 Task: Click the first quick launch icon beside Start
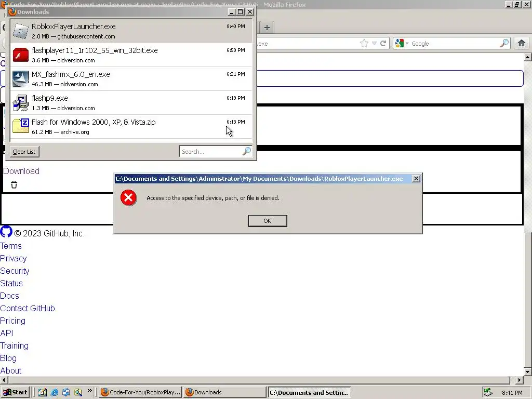43,392
